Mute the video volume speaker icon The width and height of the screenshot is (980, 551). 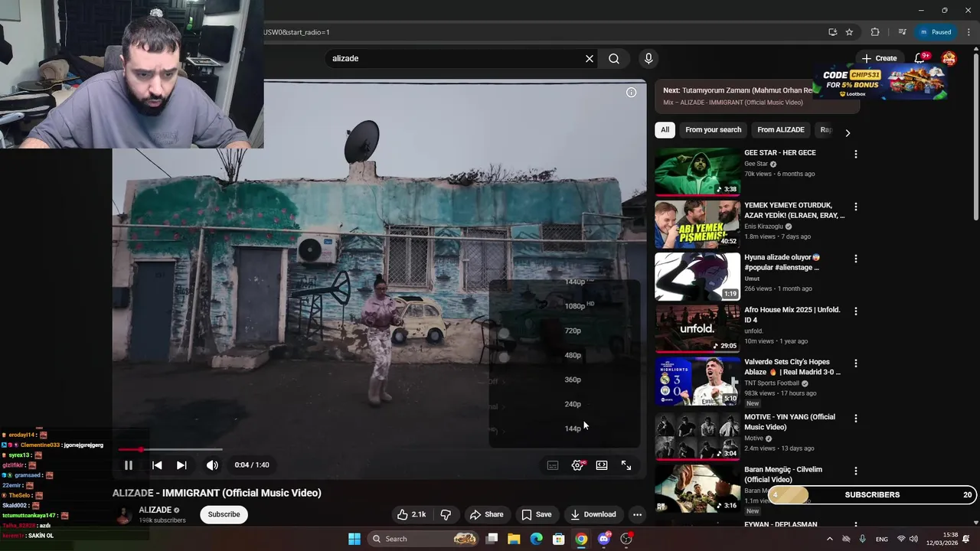coord(212,465)
